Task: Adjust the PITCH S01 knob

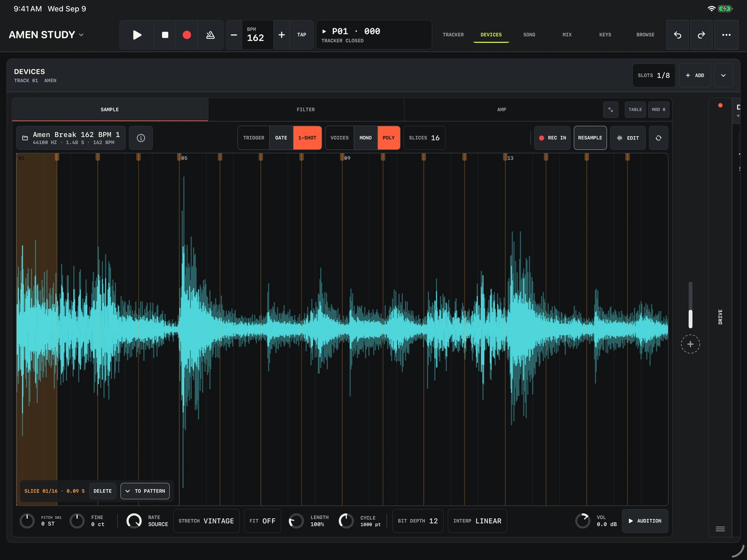Action: (x=27, y=521)
